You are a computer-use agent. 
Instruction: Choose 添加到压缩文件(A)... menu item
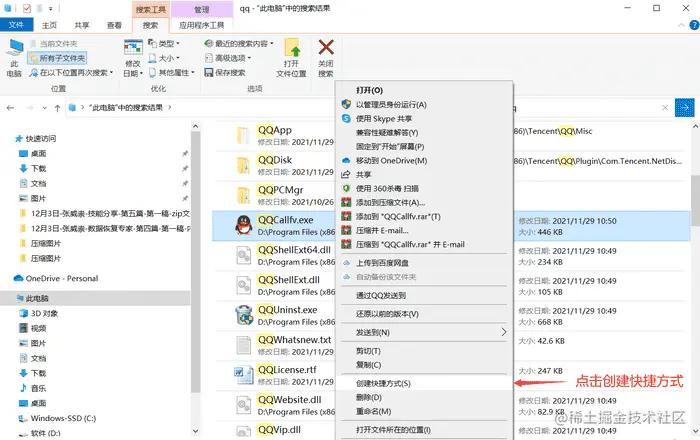(x=424, y=203)
